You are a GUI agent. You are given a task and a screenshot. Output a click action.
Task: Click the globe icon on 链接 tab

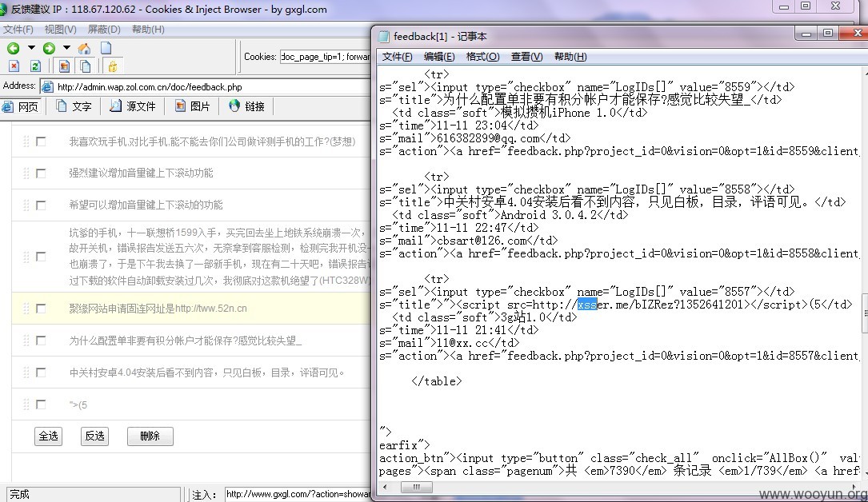tap(234, 106)
